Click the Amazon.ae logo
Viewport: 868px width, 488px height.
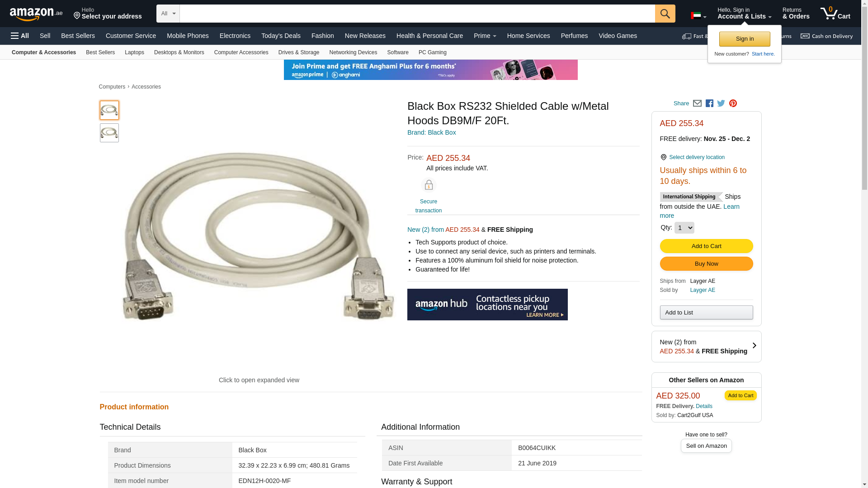[36, 14]
